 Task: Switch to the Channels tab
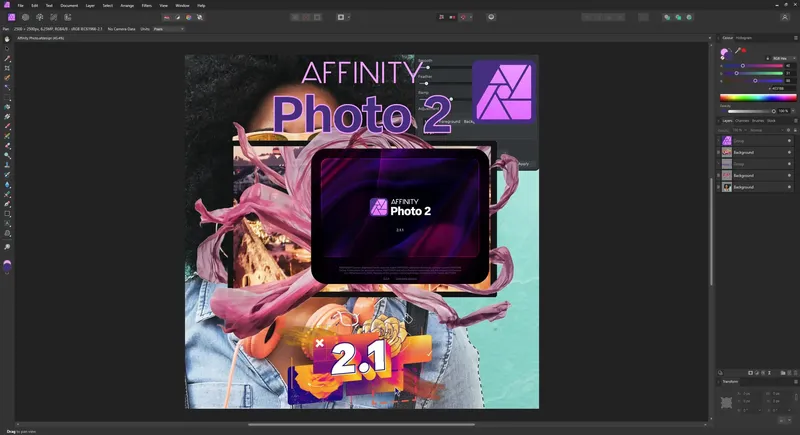tap(742, 121)
